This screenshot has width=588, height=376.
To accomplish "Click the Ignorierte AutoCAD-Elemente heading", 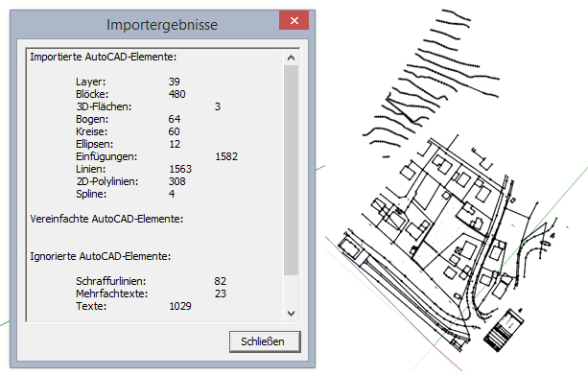I will tap(100, 256).
